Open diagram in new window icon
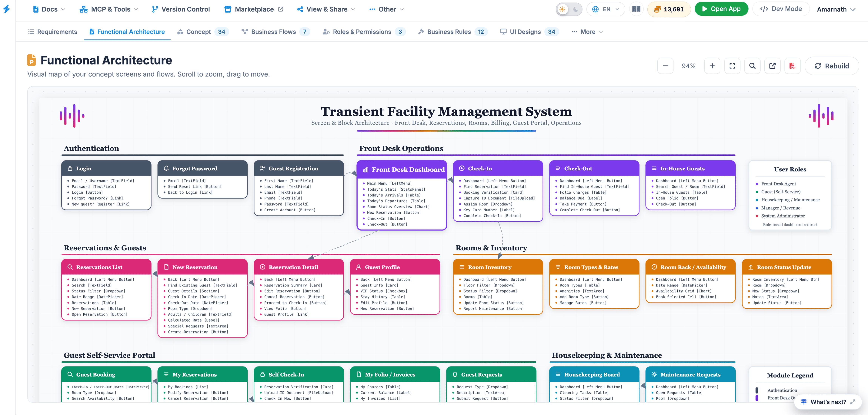Viewport: 868px width, 415px height. pos(772,66)
